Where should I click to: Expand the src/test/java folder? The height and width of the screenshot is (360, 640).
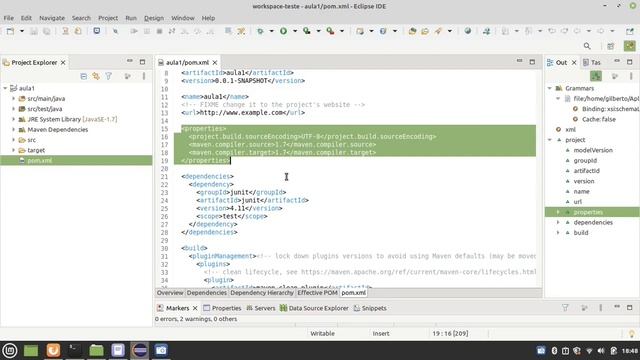pyautogui.click(x=13, y=109)
